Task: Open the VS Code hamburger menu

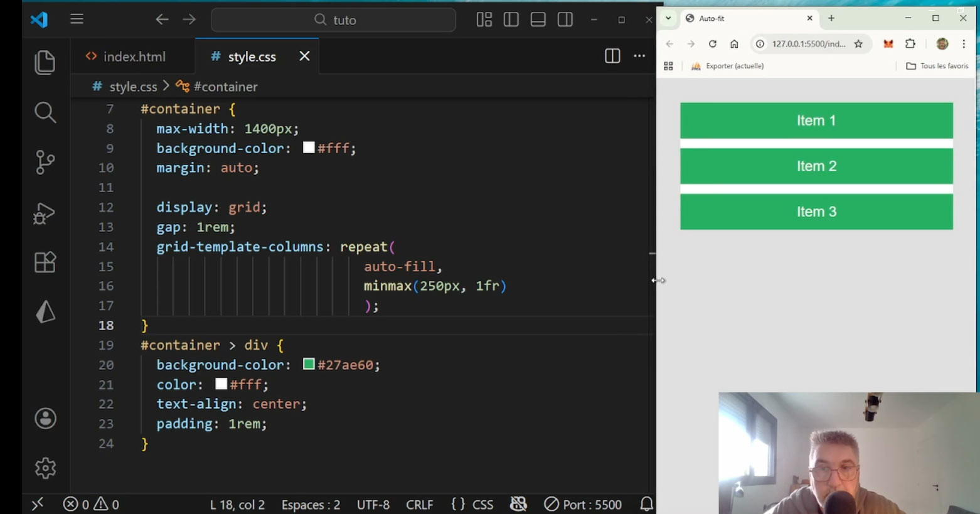Action: (x=77, y=19)
